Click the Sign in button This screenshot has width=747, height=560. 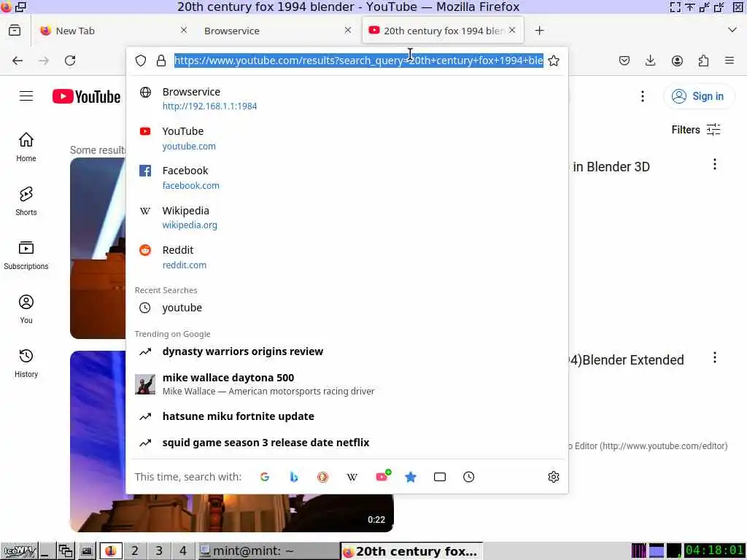(698, 96)
